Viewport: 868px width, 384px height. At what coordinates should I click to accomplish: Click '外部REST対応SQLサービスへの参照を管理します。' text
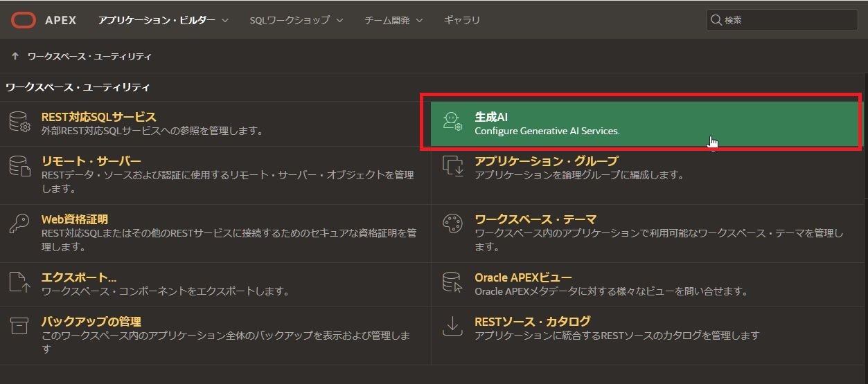coord(152,131)
